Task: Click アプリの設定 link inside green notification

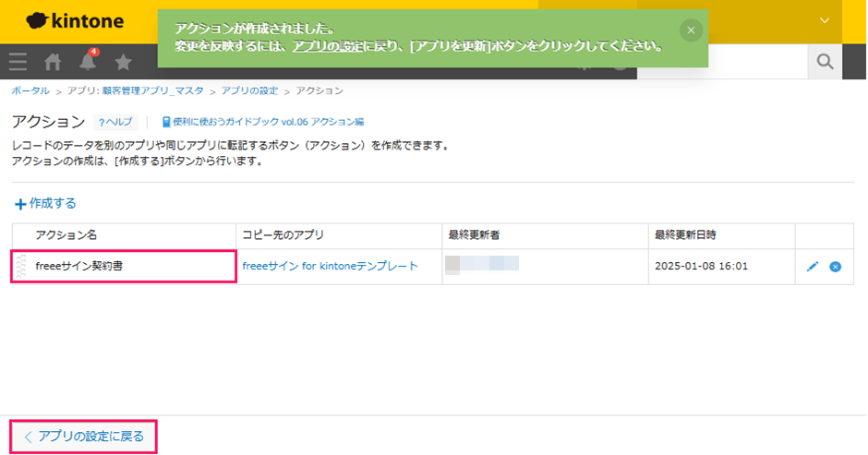Action: (328, 46)
